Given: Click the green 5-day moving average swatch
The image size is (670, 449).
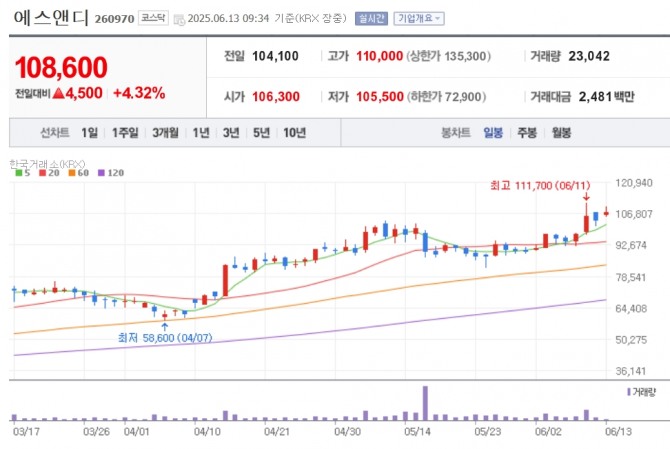Looking at the screenshot, I should [19, 173].
